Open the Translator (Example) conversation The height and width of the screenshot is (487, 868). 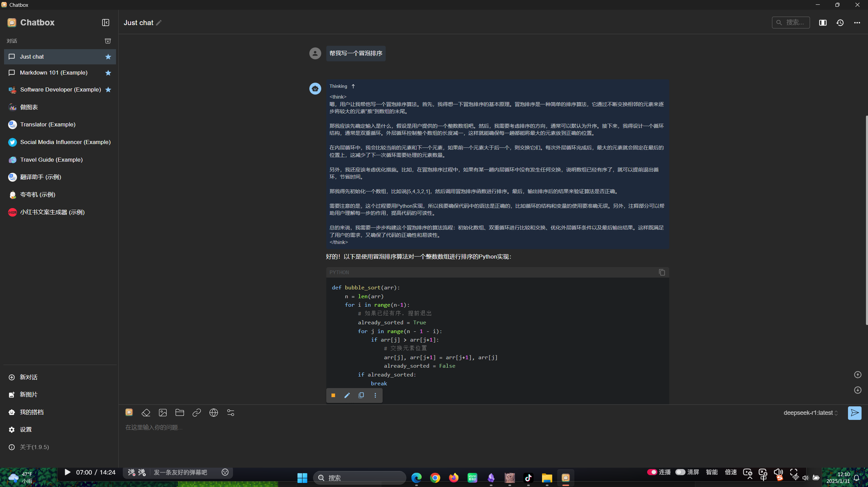click(48, 124)
